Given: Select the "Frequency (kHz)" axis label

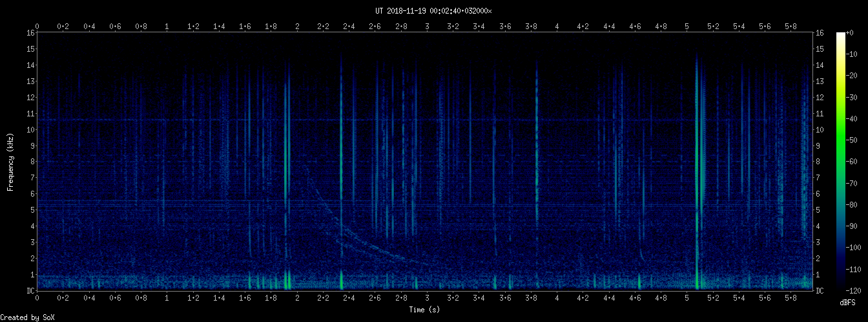Looking at the screenshot, I should (10, 162).
